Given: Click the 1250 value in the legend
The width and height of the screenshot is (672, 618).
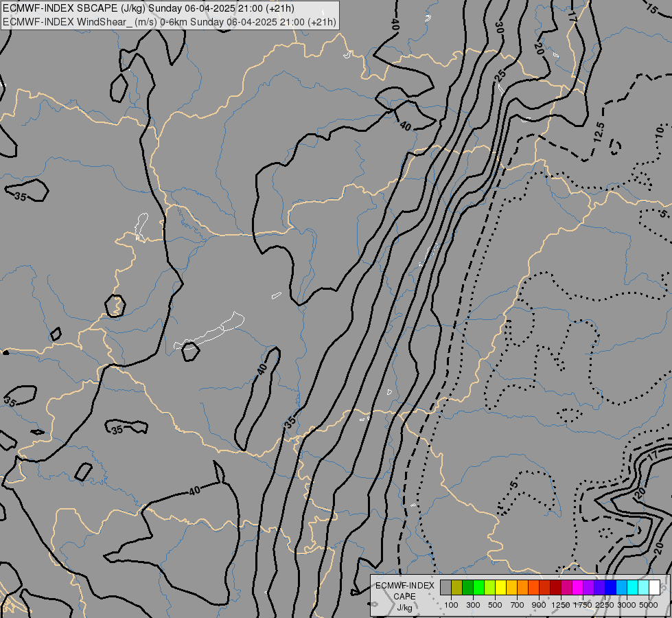Looking at the screenshot, I should click(561, 605).
